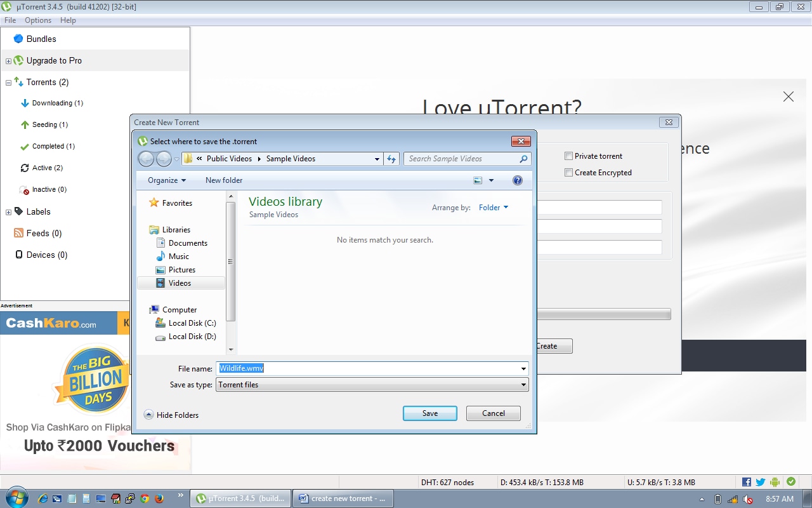The width and height of the screenshot is (812, 508).
Task: Click the Bundles icon in the sidebar
Action: [x=18, y=39]
